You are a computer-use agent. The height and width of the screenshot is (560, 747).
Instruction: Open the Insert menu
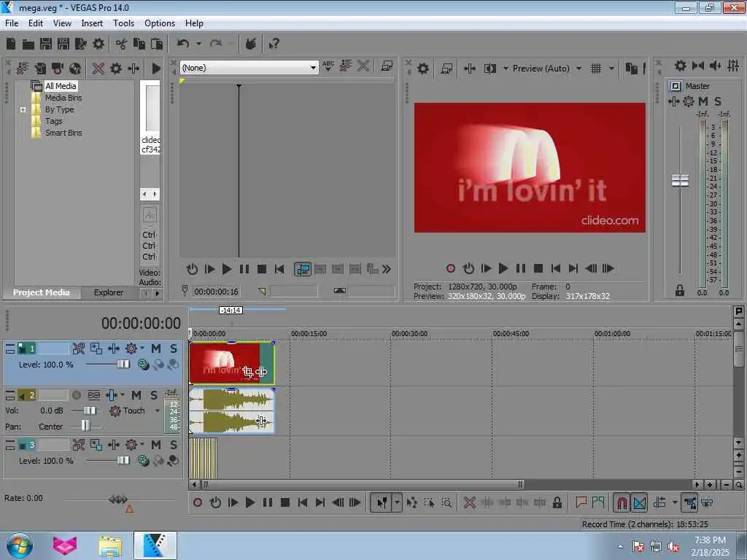92,23
